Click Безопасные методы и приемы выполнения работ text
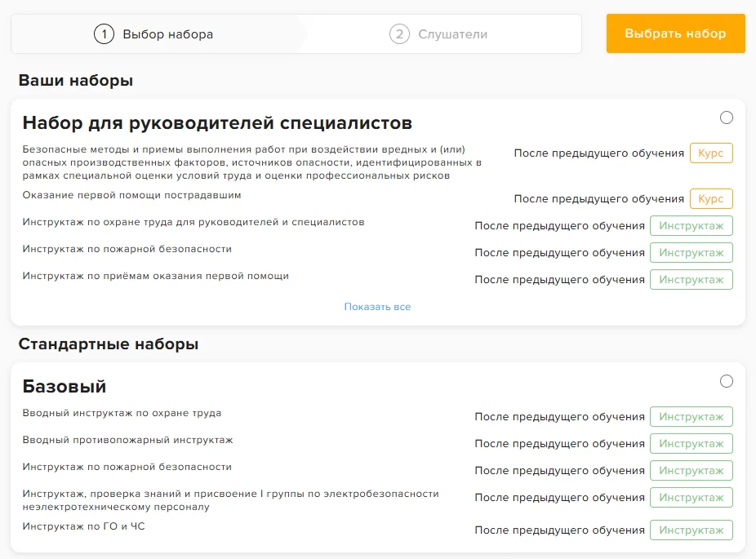 pos(251,162)
